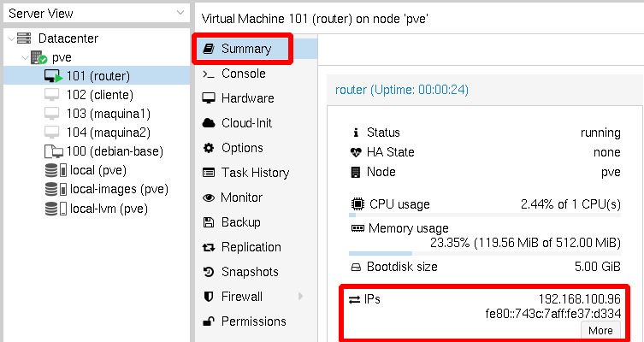Click the Cloud-Init cloud icon
Image resolution: width=644 pixels, height=342 pixels.
coord(208,123)
